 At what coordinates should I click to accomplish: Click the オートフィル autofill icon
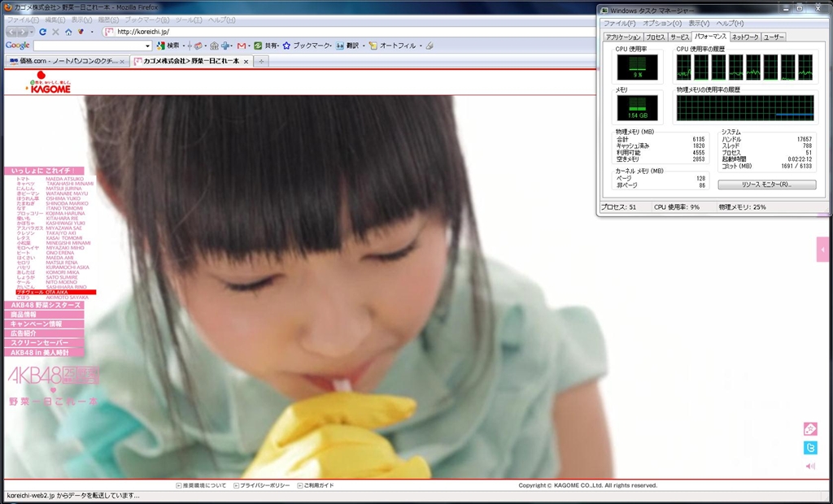(x=373, y=46)
